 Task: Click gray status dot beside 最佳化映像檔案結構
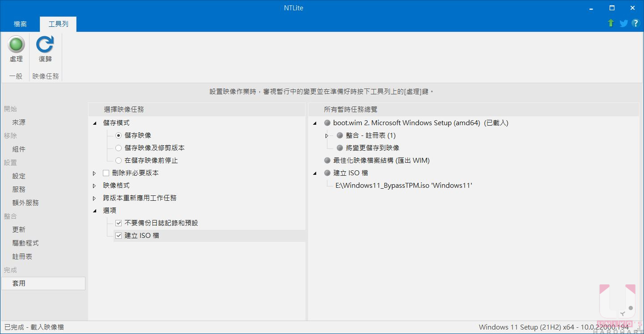(x=327, y=161)
